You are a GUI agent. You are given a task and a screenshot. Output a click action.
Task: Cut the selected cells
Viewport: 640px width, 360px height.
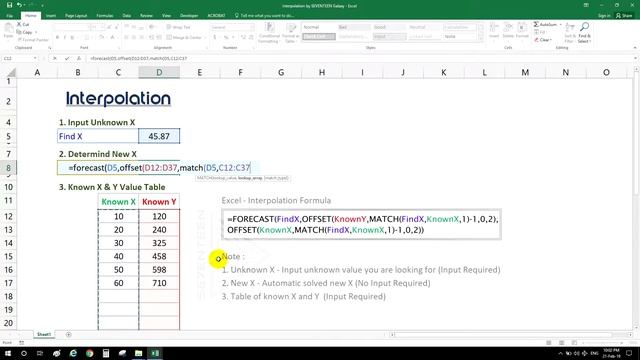pos(23,24)
